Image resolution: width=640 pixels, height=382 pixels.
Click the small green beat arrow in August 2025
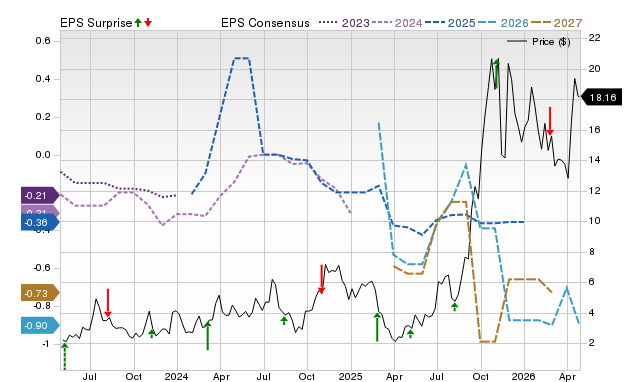point(455,306)
